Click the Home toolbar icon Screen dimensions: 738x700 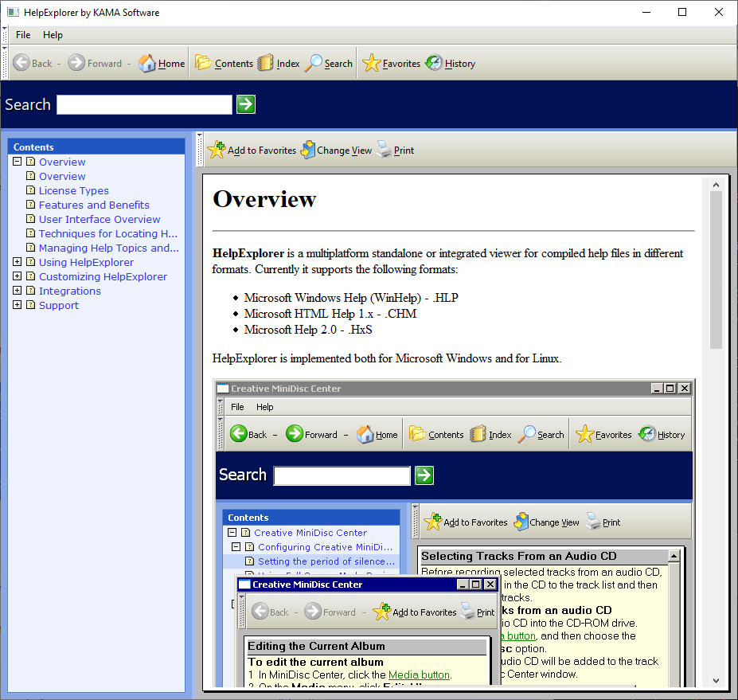coord(146,63)
